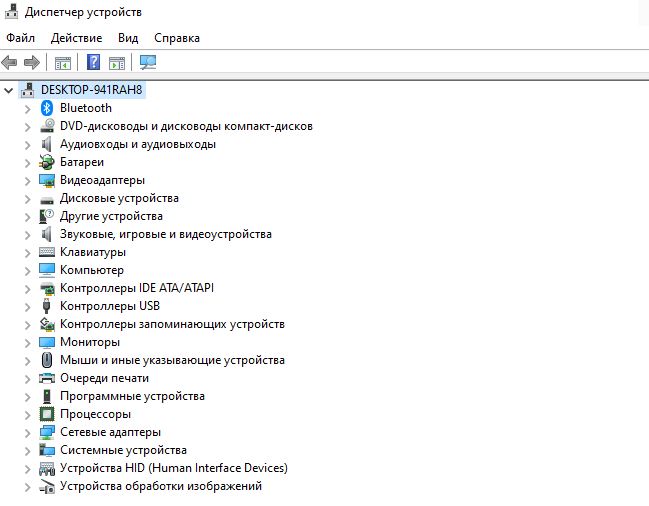The width and height of the screenshot is (649, 506).
Task: Click the Батареи battery icon
Action: tap(47, 162)
